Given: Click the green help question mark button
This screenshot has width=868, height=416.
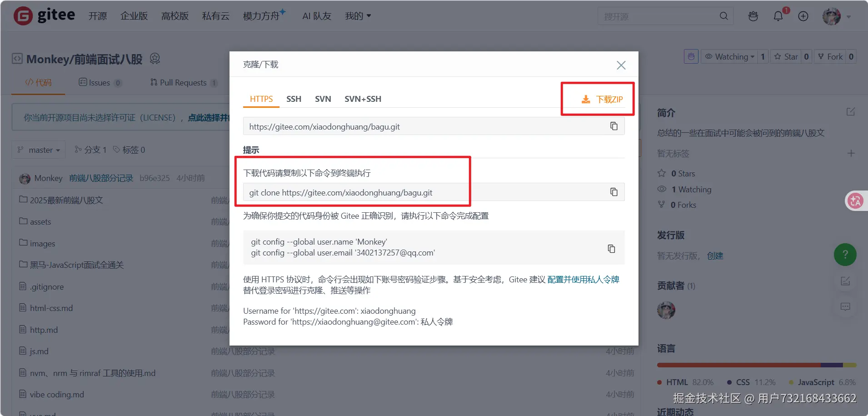Looking at the screenshot, I should 845,254.
